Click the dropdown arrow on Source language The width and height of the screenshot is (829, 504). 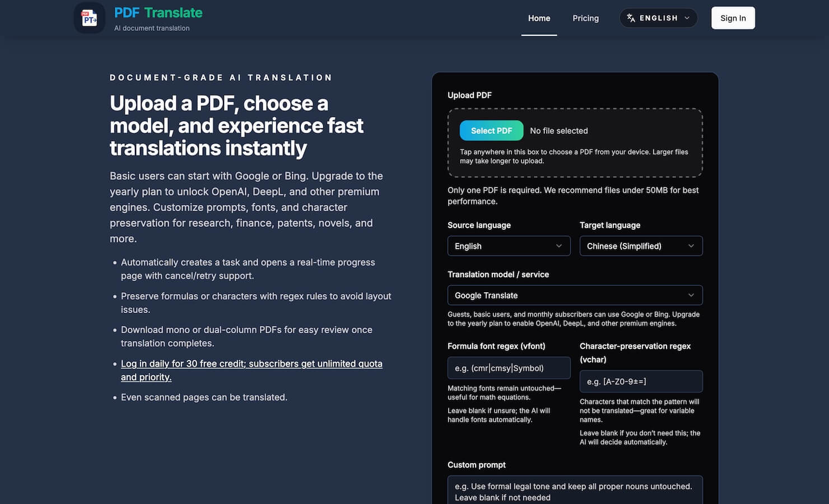558,246
